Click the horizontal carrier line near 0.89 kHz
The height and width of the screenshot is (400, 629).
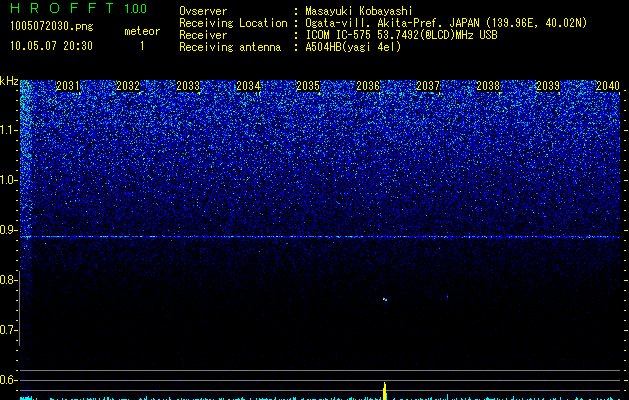(x=320, y=237)
